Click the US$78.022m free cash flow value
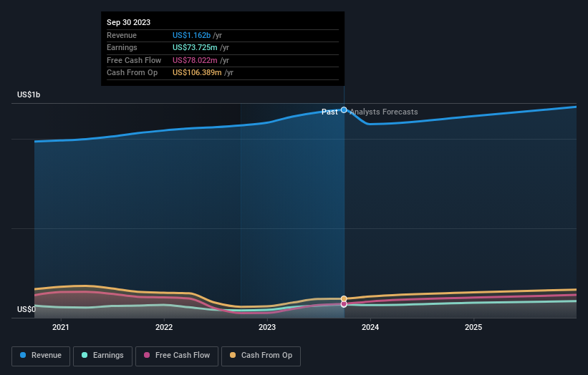This screenshot has width=588, height=375. click(x=195, y=60)
